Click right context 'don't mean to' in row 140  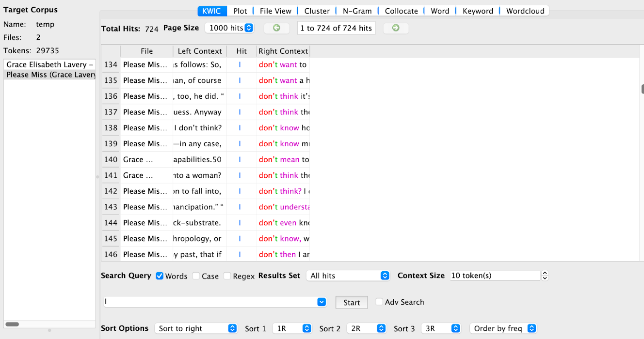point(283,159)
